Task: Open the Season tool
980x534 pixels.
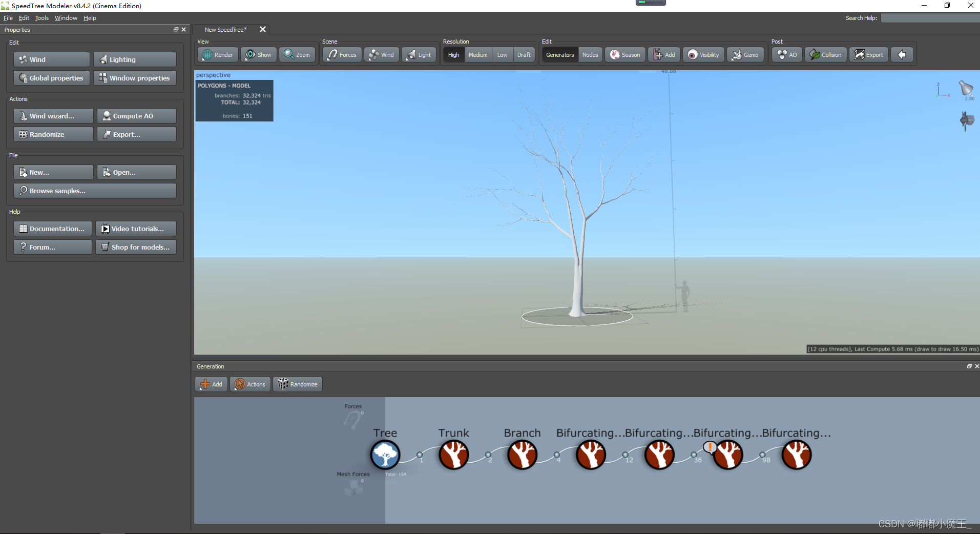Action: [625, 55]
